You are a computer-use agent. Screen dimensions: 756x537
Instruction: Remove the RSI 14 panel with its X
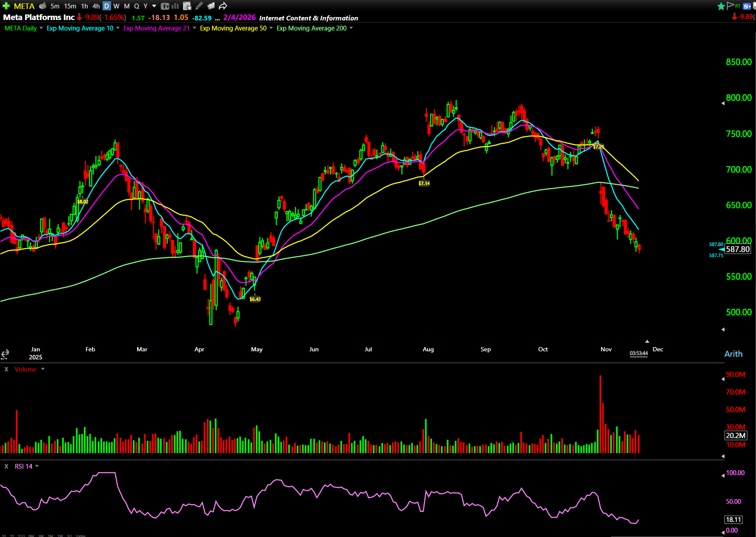pos(6,466)
